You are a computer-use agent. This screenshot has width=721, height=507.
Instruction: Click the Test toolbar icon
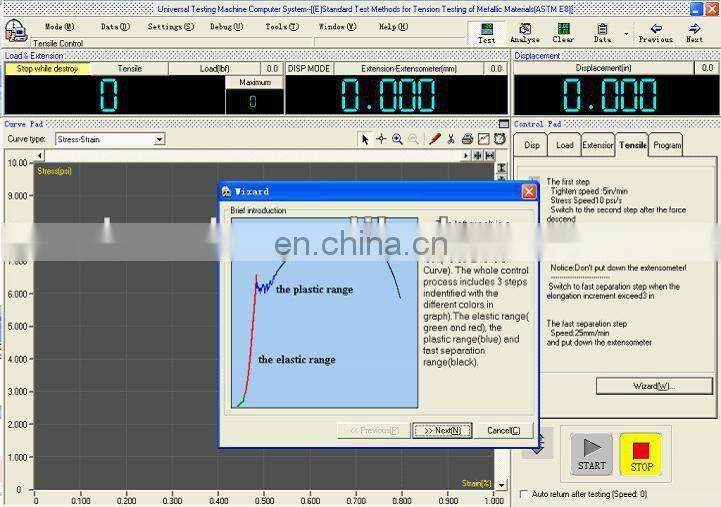coord(486,32)
